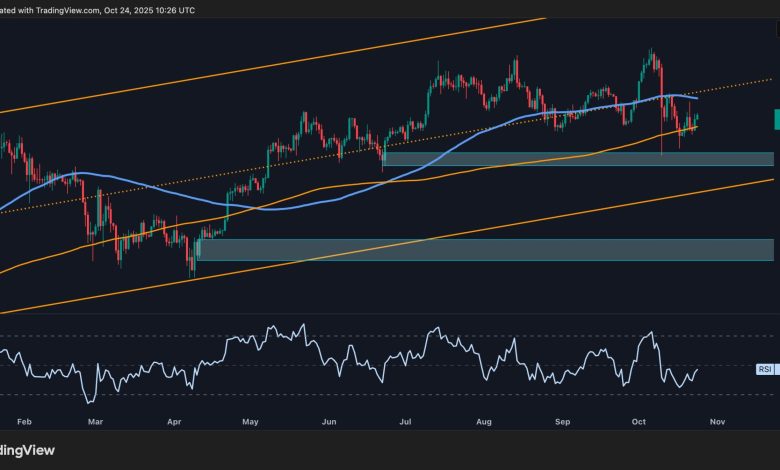Select the lower teal demand zone rectangle

(480, 249)
